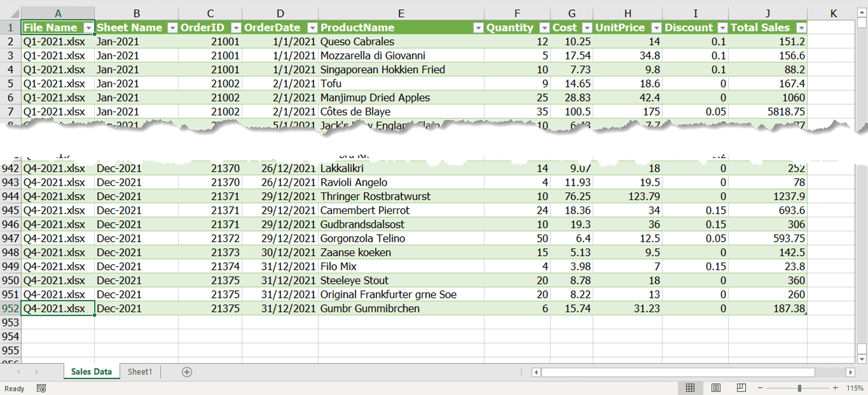This screenshot has height=395, width=868.
Task: Switch to Normal view in status bar
Action: tap(691, 388)
